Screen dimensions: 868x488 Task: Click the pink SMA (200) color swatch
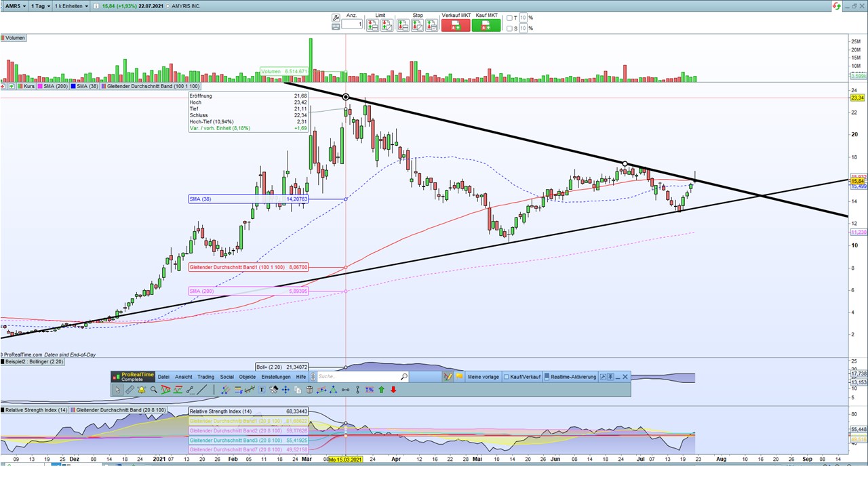click(x=41, y=86)
